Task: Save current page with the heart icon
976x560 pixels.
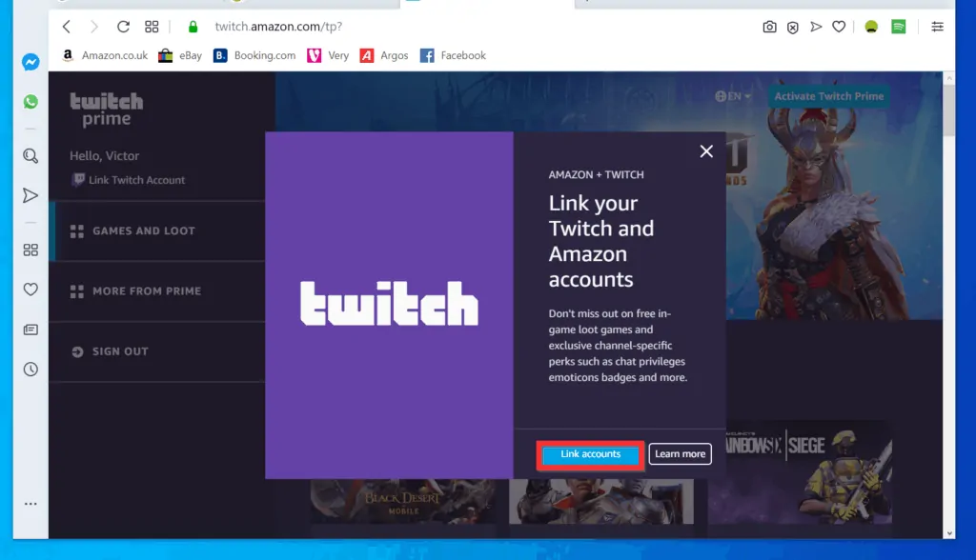Action: (839, 28)
